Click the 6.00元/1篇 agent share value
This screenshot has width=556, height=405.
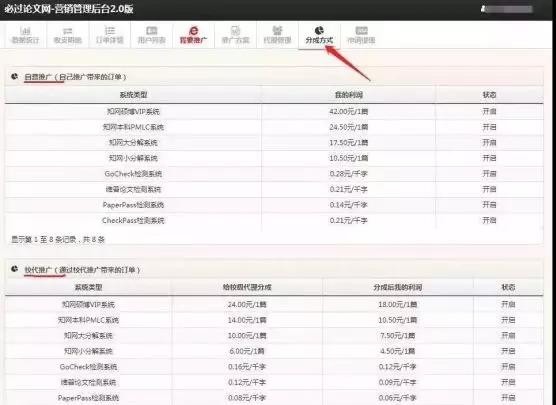[247, 351]
